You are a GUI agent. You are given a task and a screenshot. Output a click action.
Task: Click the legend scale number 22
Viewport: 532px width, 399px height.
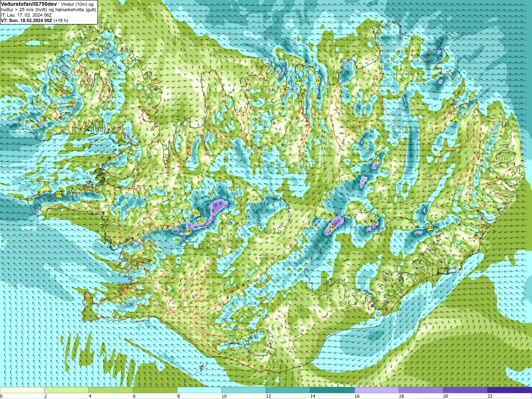tap(490, 396)
